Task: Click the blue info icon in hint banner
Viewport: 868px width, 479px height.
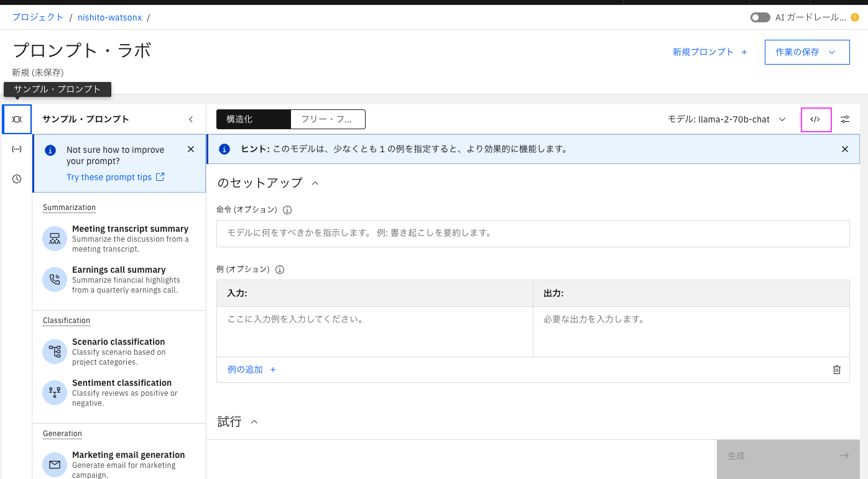Action: click(x=225, y=149)
